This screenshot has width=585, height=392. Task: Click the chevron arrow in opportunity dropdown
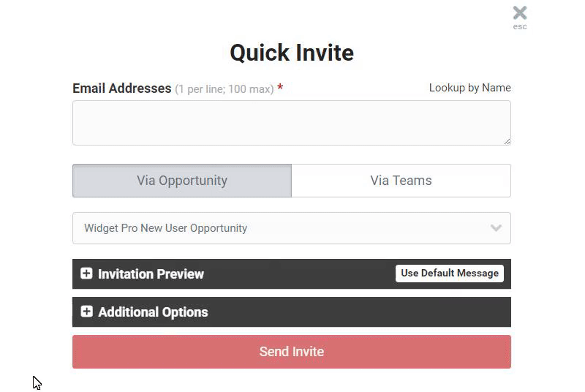point(496,228)
